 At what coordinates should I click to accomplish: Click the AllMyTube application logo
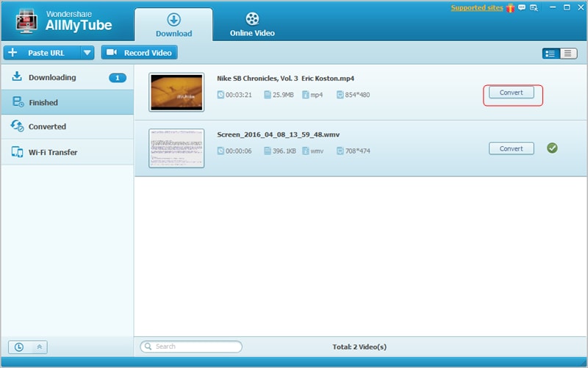coord(26,21)
